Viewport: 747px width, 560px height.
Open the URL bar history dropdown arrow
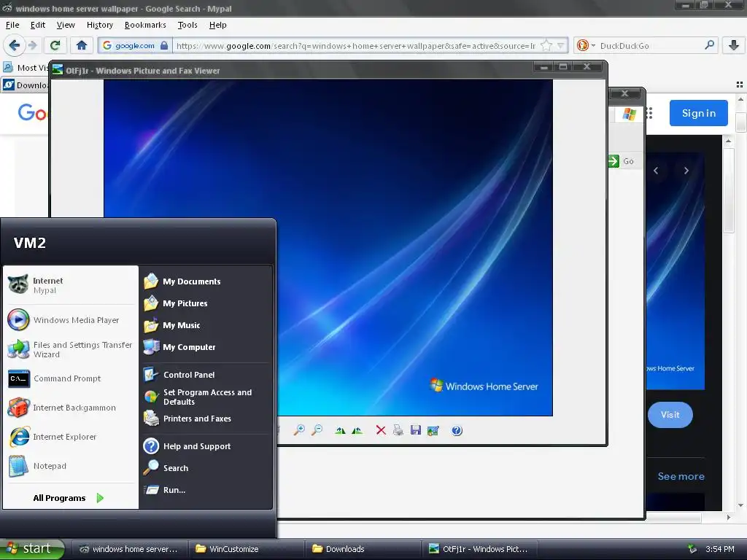pyautogui.click(x=561, y=46)
